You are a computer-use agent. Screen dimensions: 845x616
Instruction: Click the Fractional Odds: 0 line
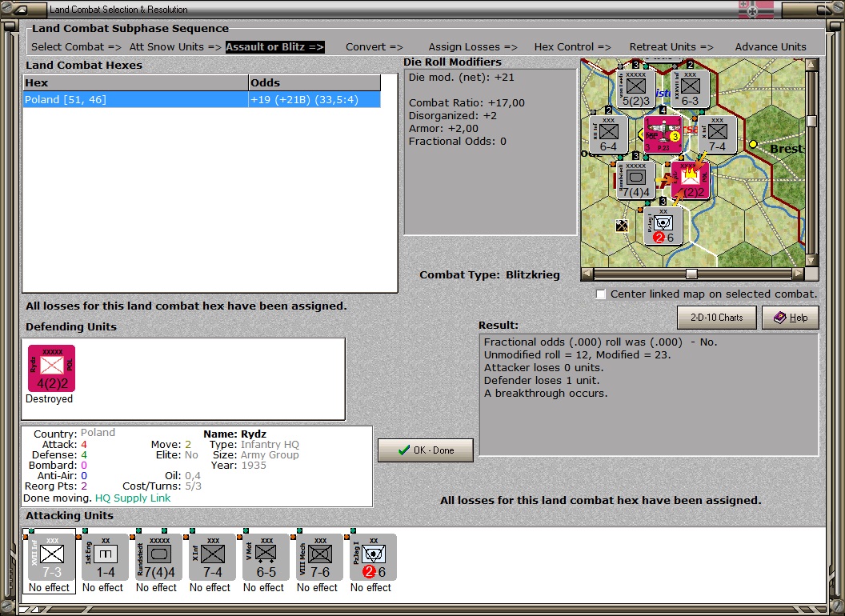(458, 142)
